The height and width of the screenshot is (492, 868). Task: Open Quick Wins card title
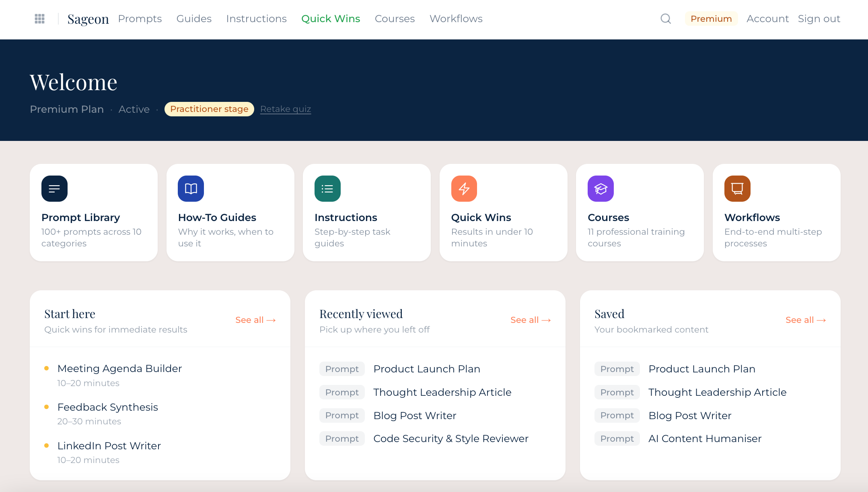[481, 217]
